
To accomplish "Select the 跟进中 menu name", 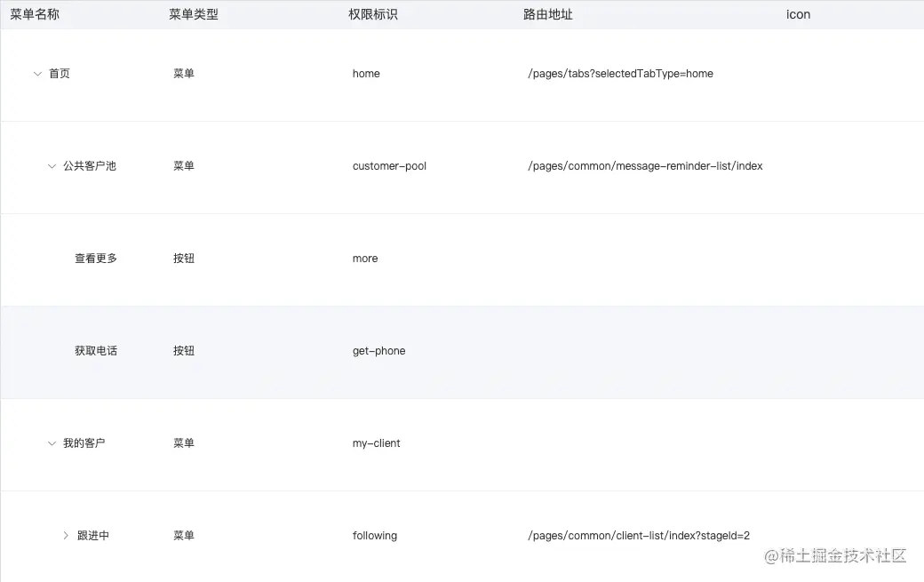I will pos(93,536).
